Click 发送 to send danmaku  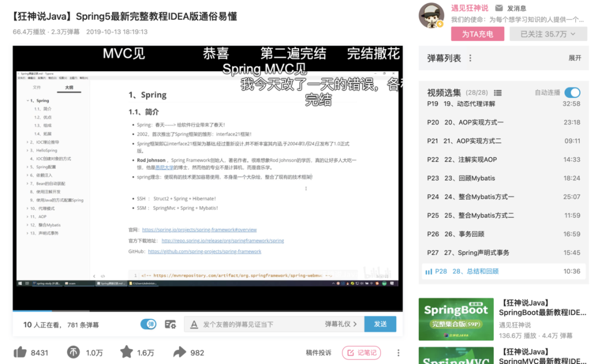380,324
